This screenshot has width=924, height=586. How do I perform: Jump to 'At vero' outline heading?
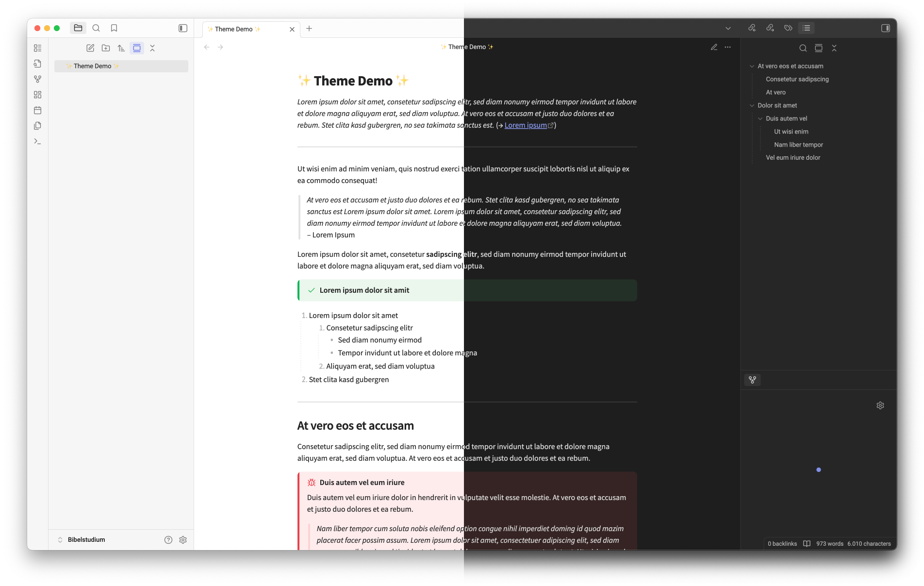pos(775,92)
